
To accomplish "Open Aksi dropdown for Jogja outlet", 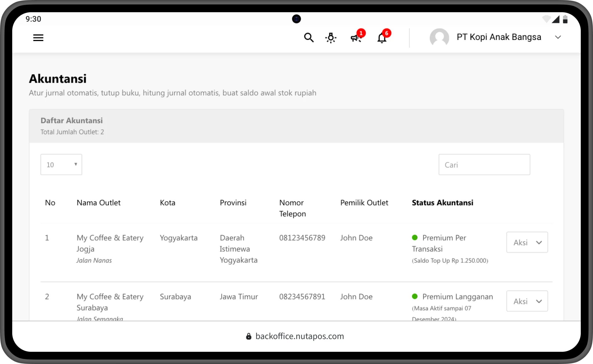I will click(x=527, y=242).
